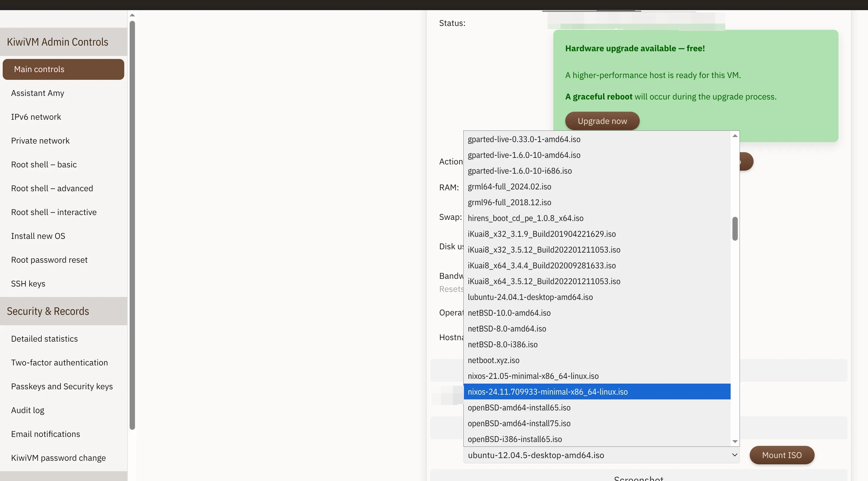Click the ISO list scrollbar thumb
This screenshot has width=868, height=481.
[735, 229]
